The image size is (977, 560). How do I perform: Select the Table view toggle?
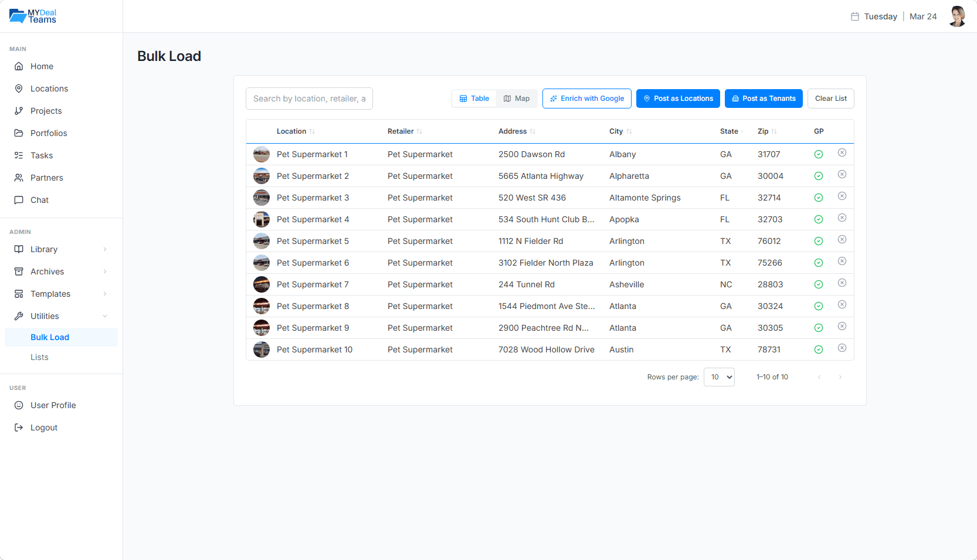tap(474, 99)
